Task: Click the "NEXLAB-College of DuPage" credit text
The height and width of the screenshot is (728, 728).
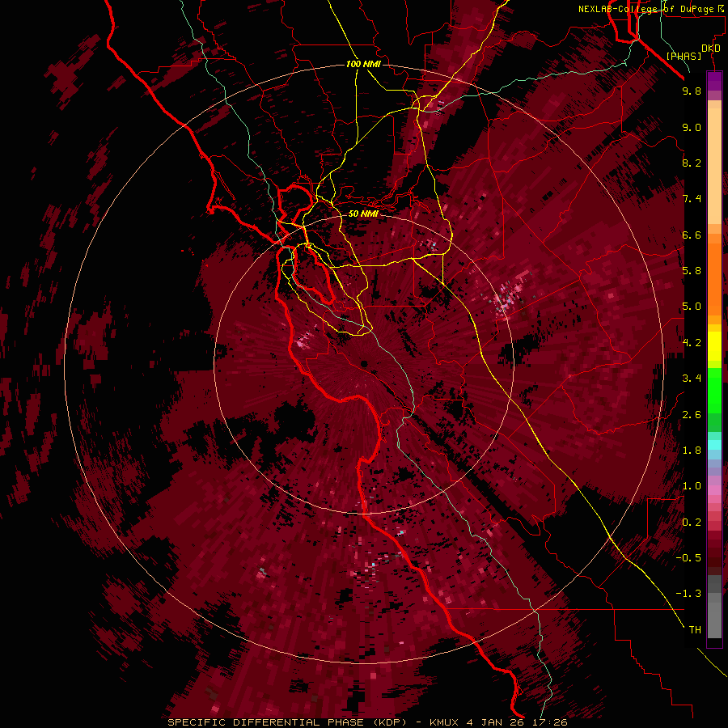Action: pos(645,9)
